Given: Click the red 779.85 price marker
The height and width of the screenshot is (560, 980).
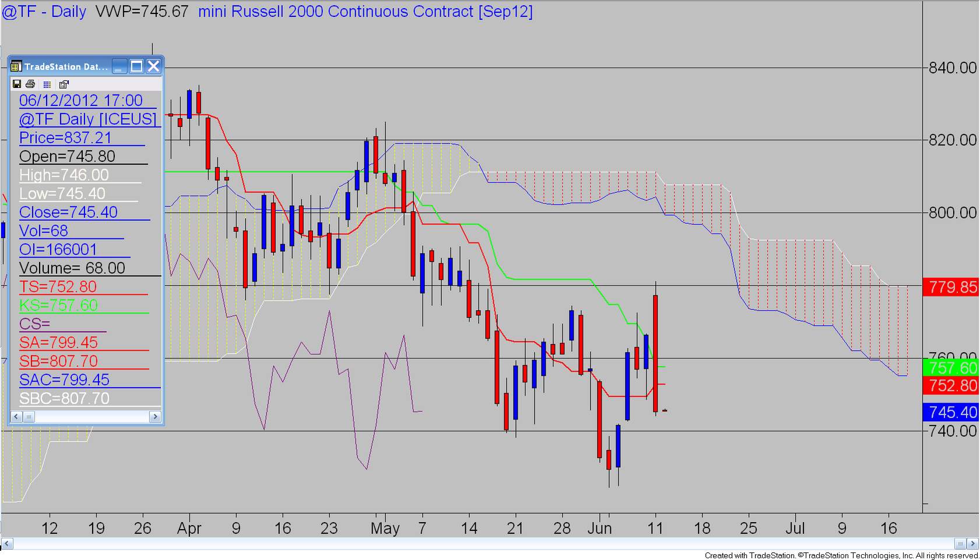Looking at the screenshot, I should (x=951, y=287).
